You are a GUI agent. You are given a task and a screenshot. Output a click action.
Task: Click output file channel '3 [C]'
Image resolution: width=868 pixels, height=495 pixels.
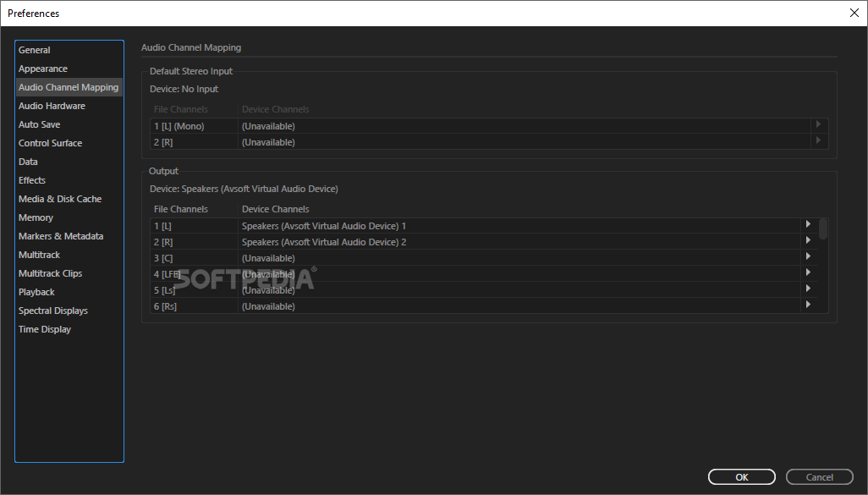coord(195,258)
